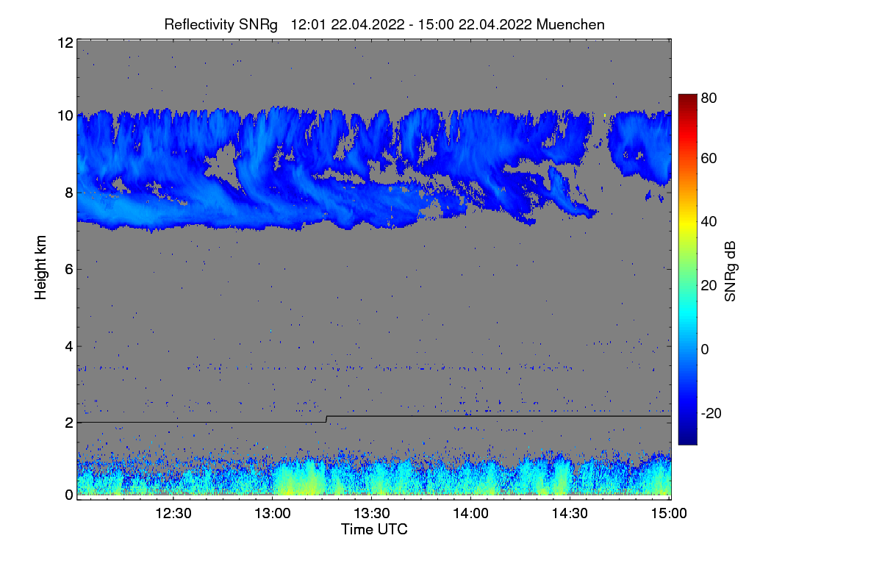Click the 'Muenchen' location text in title
882x588 pixels.
coord(570,24)
